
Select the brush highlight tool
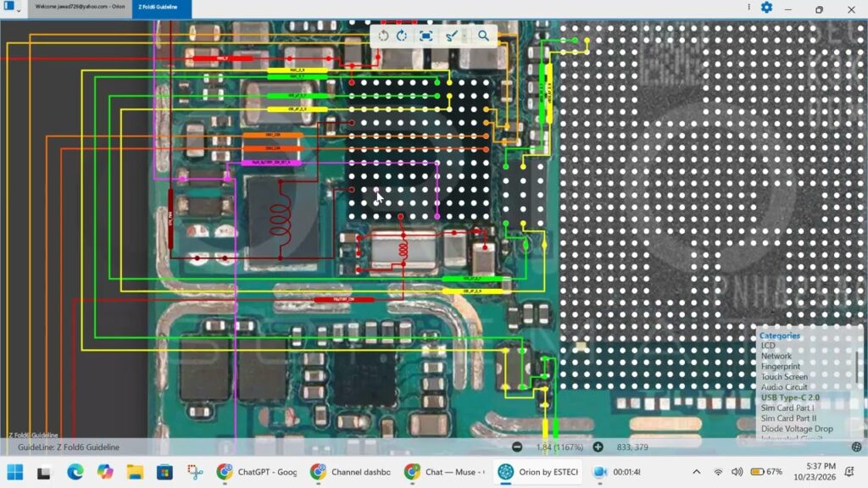[451, 36]
